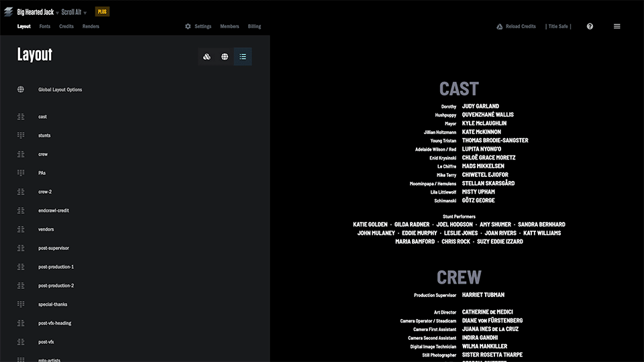644x362 pixels.
Task: Select the post-vfx-heading layout item
Action: pyautogui.click(x=54, y=323)
